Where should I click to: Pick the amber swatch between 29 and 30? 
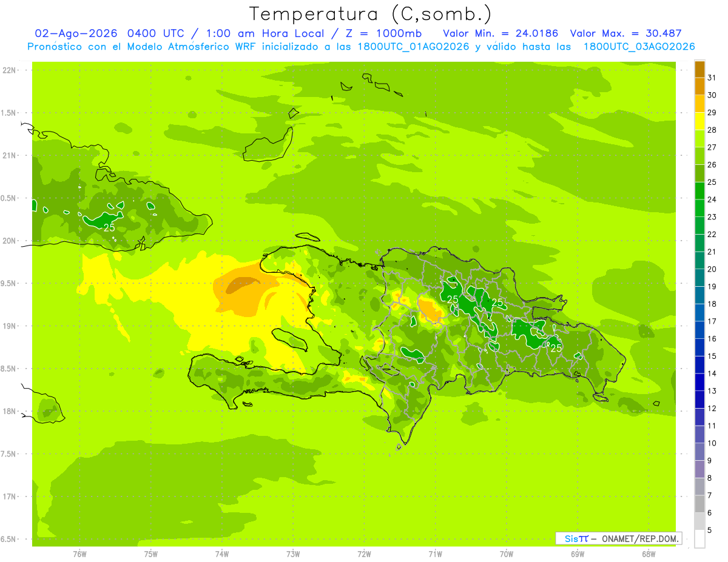699,104
